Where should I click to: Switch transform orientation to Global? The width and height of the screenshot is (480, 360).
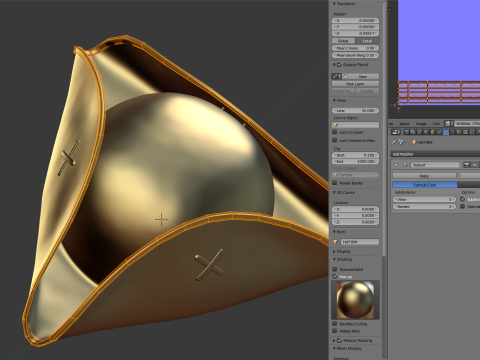(x=343, y=41)
